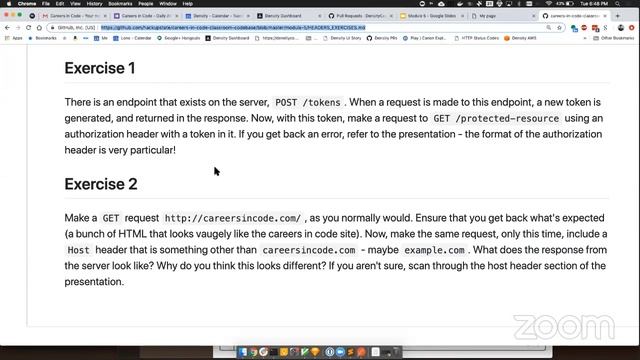Expand the Other Bookmarks folder
The height and width of the screenshot is (360, 640).
(613, 38)
